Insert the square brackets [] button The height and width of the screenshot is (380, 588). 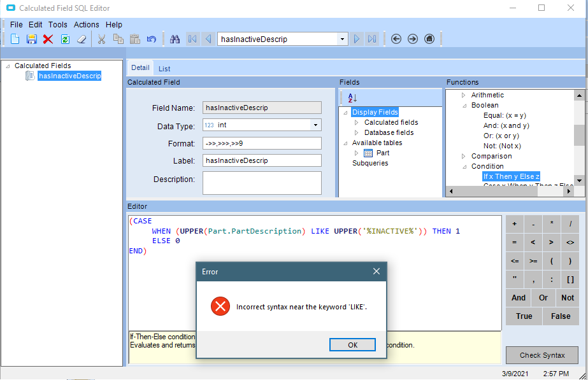[570, 279]
